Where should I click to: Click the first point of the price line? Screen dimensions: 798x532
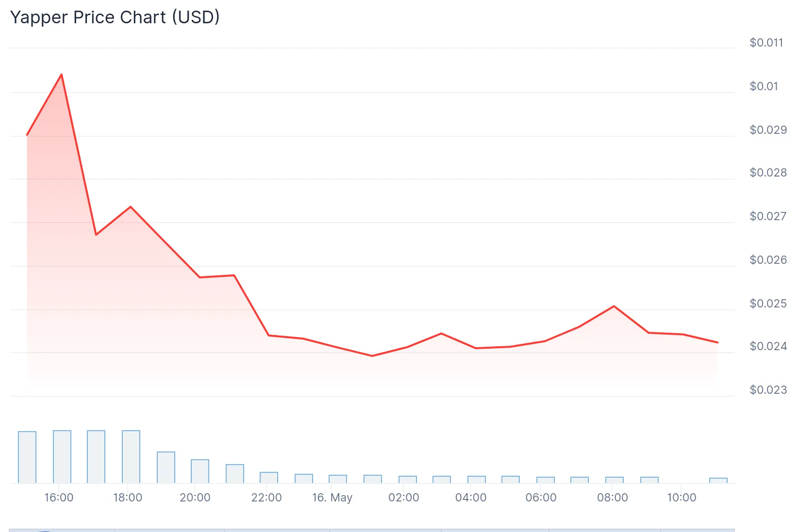[27, 135]
